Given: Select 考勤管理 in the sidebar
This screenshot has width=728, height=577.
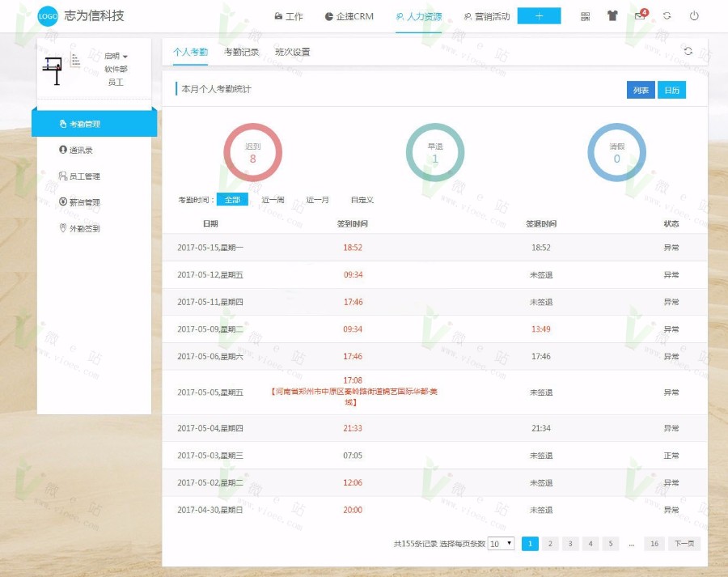Looking at the screenshot, I should 95,124.
